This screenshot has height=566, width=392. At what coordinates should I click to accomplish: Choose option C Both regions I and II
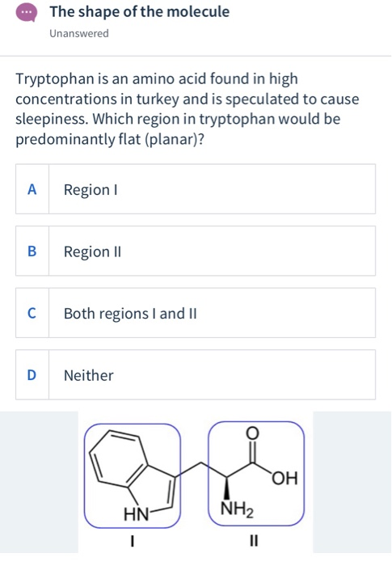(x=196, y=313)
